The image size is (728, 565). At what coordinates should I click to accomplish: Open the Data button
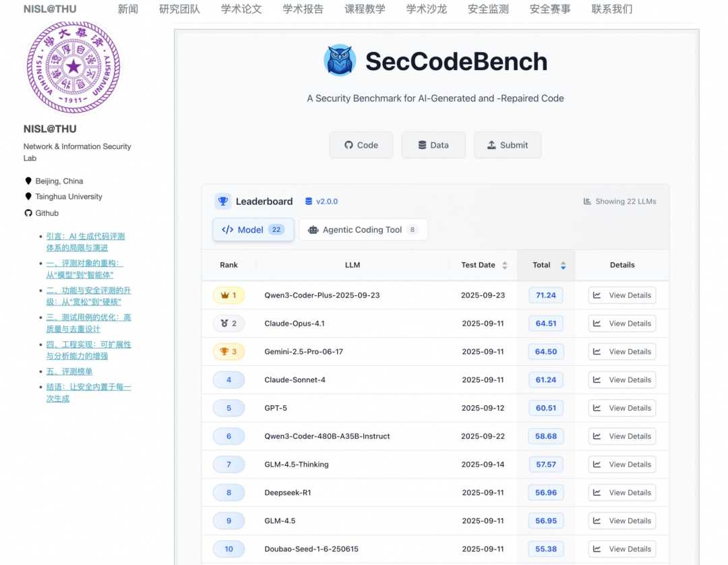(x=433, y=145)
